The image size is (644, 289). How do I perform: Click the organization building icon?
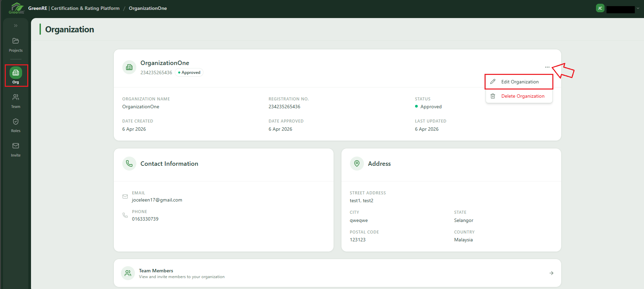pos(129,67)
